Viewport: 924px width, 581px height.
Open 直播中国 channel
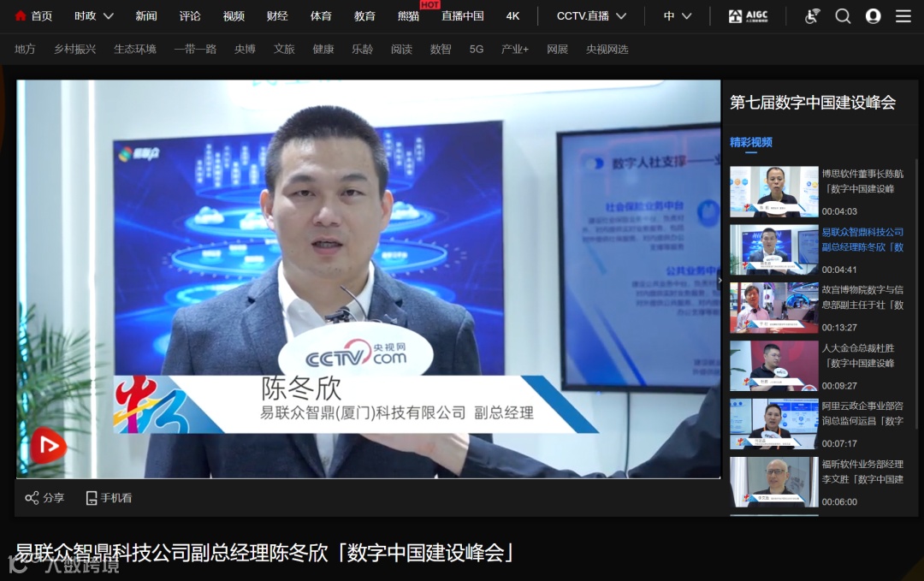(463, 16)
